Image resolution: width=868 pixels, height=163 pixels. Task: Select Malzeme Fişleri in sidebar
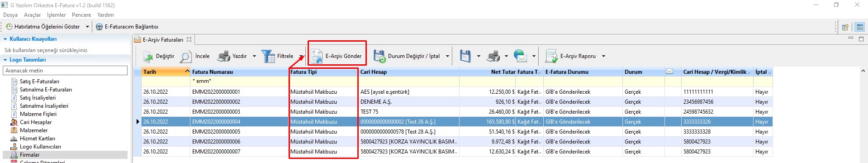click(x=38, y=114)
